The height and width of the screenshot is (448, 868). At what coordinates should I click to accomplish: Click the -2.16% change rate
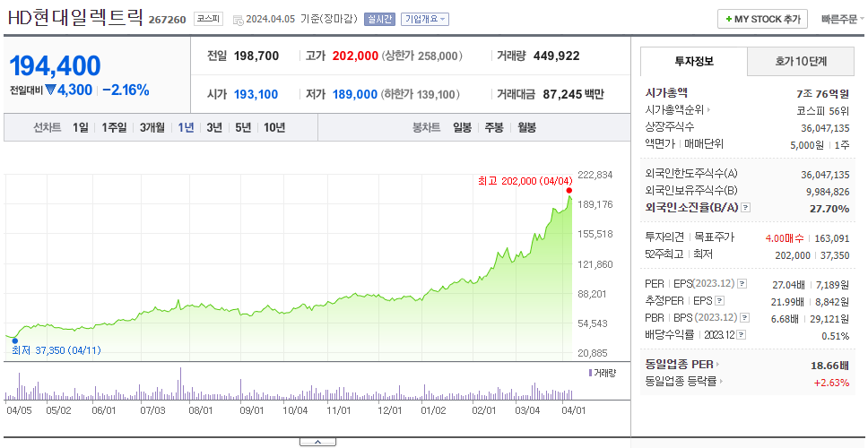tap(126, 90)
